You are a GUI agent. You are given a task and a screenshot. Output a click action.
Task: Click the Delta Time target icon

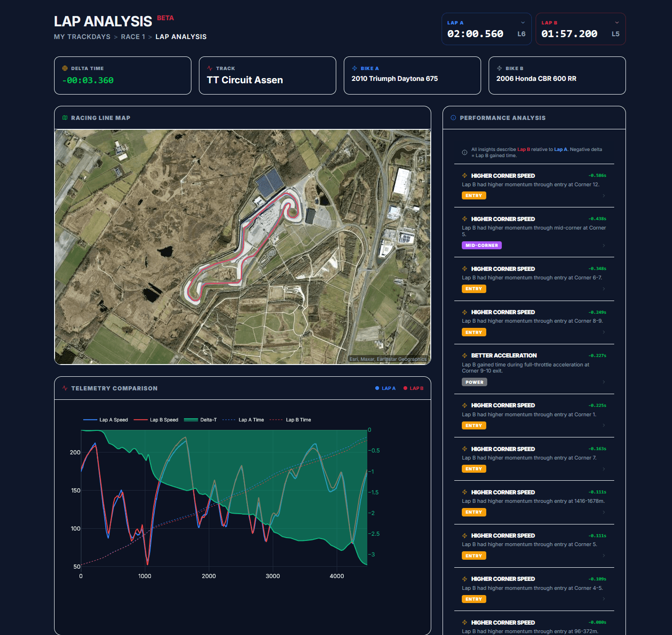[x=65, y=68]
